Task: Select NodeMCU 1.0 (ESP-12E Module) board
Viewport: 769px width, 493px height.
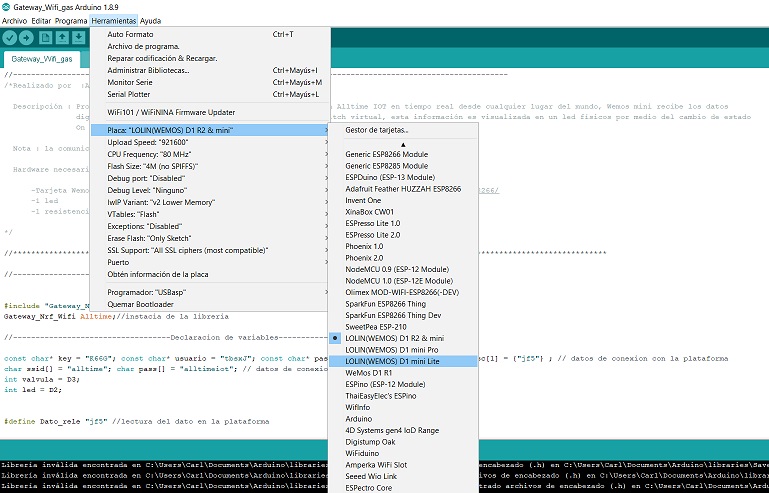Action: (403, 281)
